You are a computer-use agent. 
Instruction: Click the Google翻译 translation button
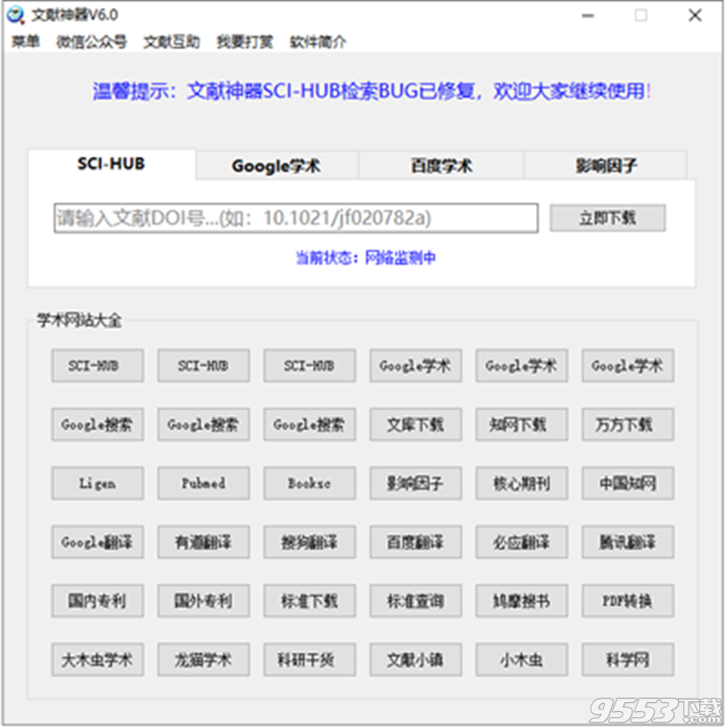click(96, 542)
